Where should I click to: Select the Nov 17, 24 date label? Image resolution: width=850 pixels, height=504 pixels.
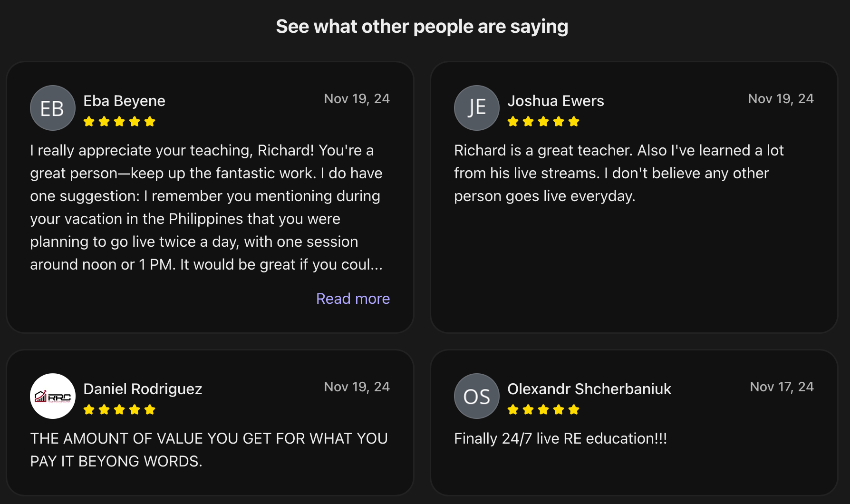tap(781, 387)
